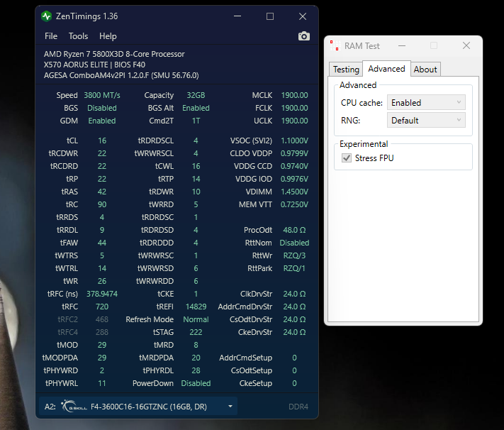504x430 pixels.
Task: Click the DDR4 label in ZenTimings
Action: tap(298, 407)
